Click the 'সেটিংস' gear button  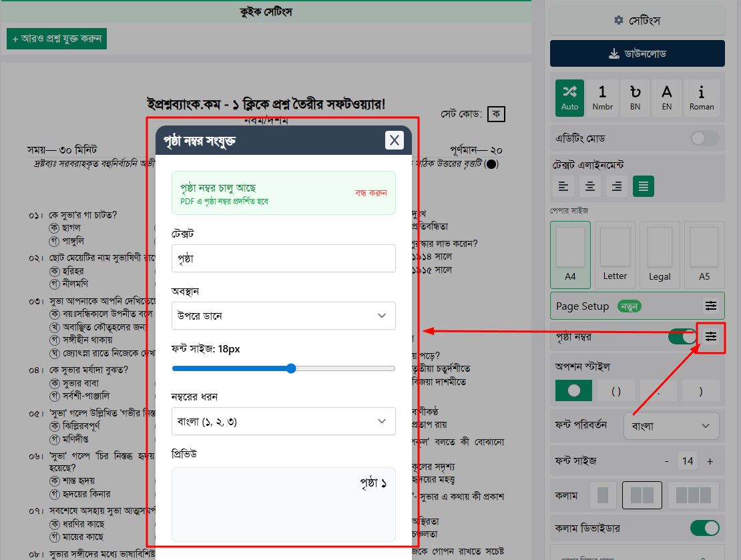point(637,20)
